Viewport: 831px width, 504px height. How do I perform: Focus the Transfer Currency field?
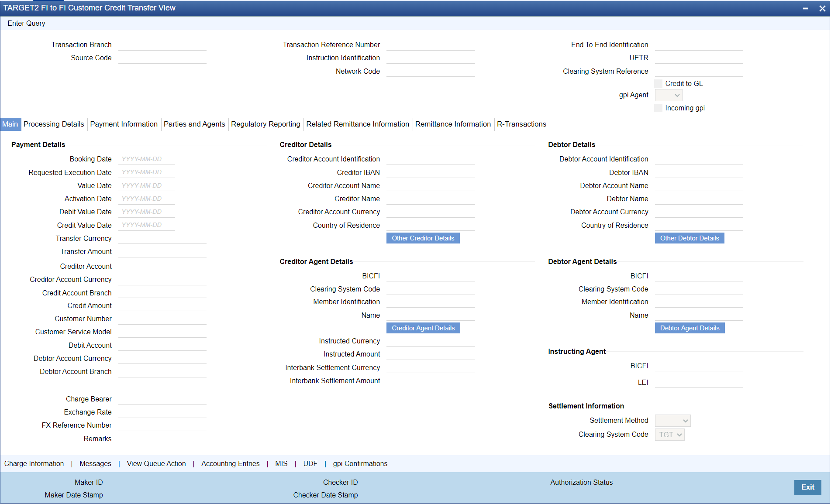pos(162,239)
